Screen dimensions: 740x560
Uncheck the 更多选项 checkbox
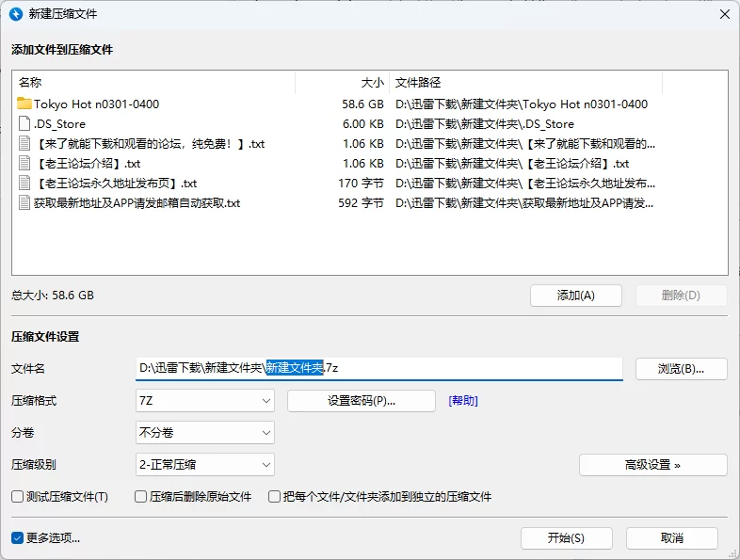click(x=17, y=538)
